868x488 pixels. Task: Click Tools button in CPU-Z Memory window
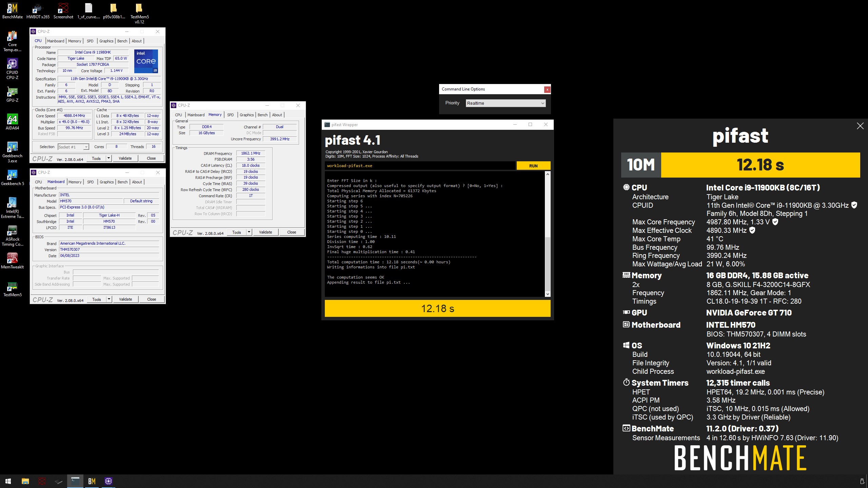click(x=237, y=232)
